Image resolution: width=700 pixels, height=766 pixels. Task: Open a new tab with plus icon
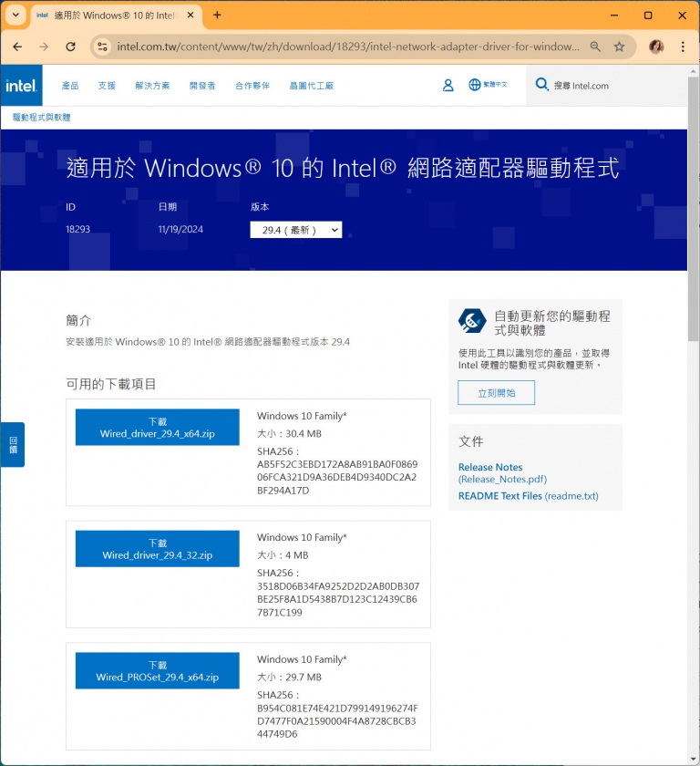tap(217, 16)
